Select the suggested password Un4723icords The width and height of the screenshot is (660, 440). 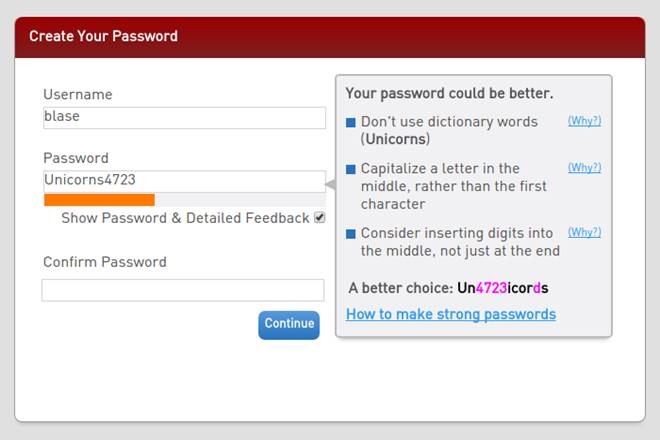(x=503, y=288)
